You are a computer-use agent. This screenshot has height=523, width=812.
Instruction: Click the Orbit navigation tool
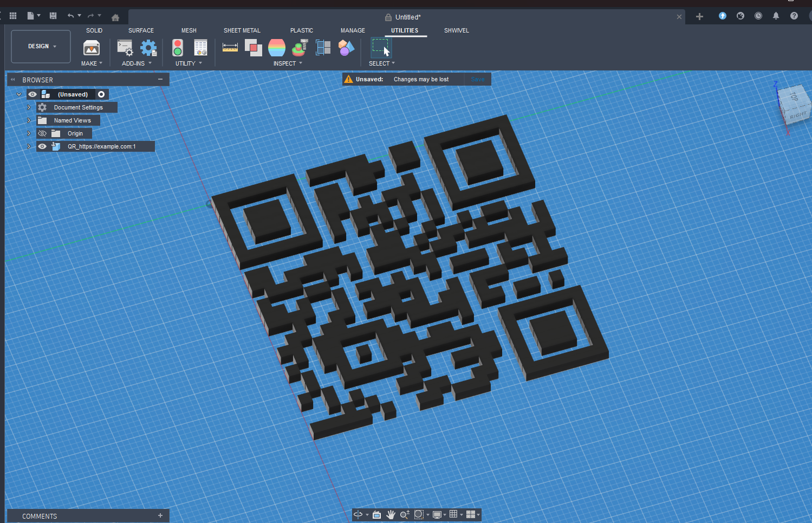(358, 514)
